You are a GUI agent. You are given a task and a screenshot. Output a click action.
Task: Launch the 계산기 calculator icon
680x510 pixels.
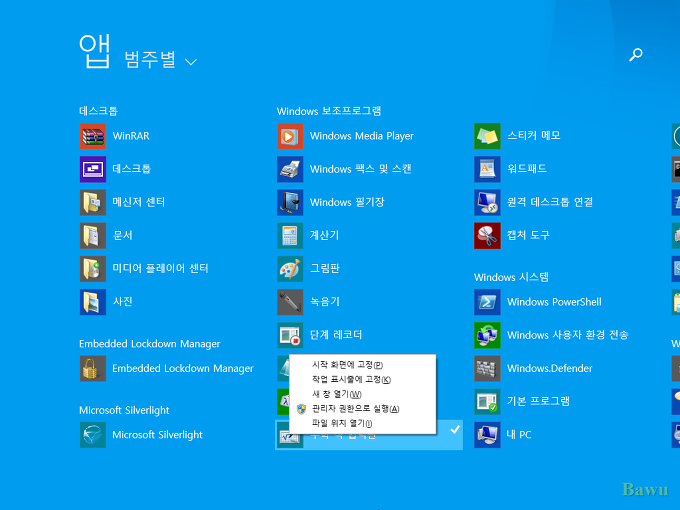[290, 235]
